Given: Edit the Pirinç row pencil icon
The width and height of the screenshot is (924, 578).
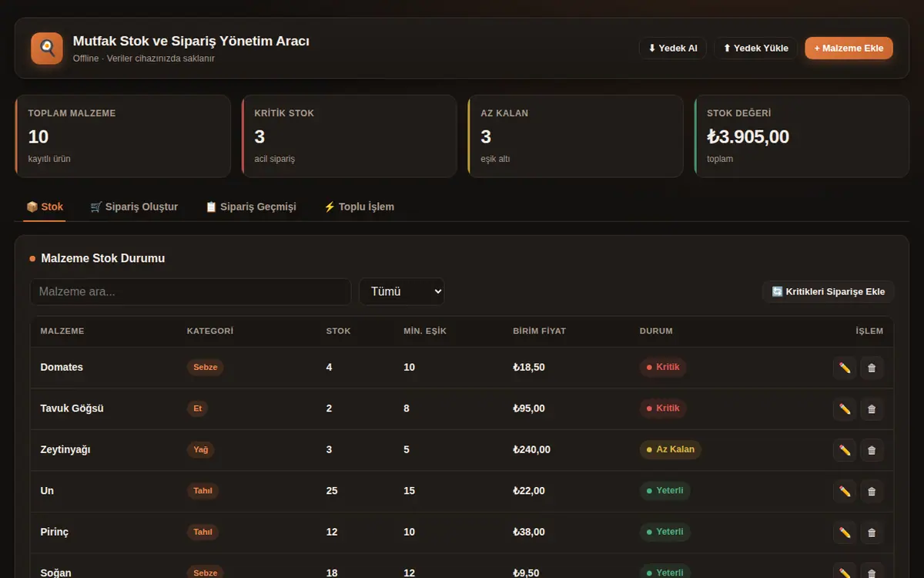Looking at the screenshot, I should (845, 533).
